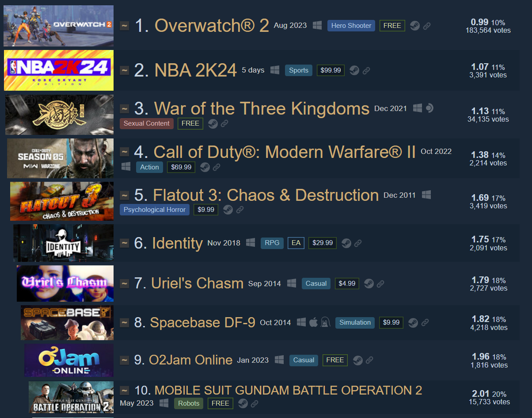The image size is (532, 418).
Task: Open Steam icon next to Spacebase DF-9 price
Action: point(413,322)
